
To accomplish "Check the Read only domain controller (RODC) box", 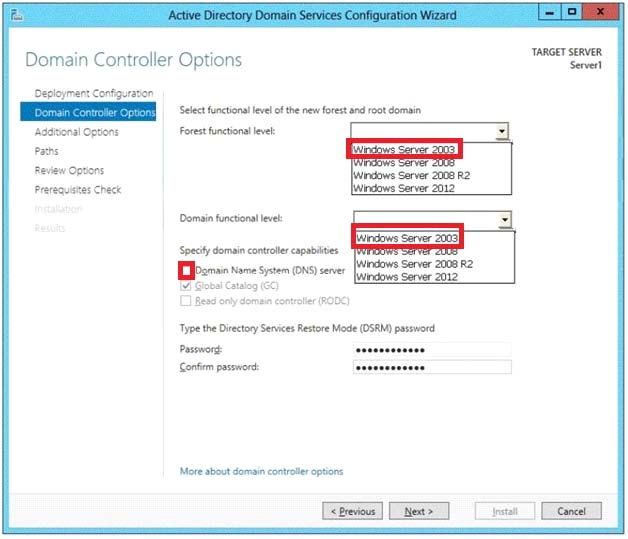I will (x=185, y=301).
